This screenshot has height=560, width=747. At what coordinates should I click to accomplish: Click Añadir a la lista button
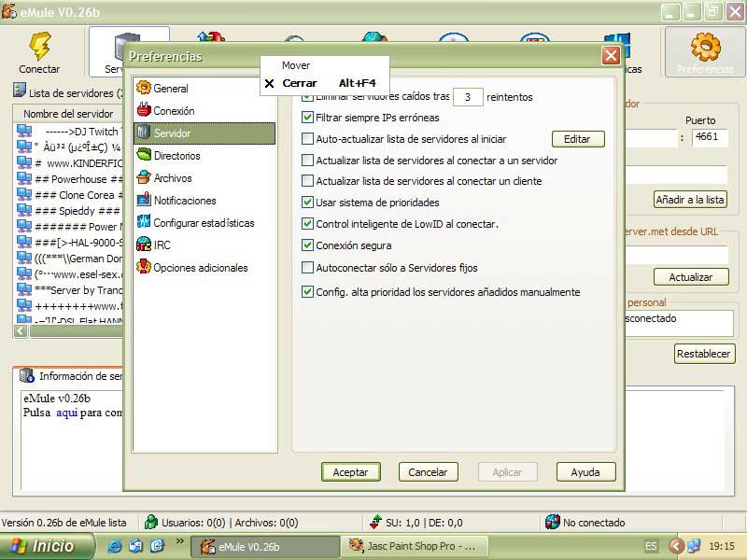(x=690, y=200)
